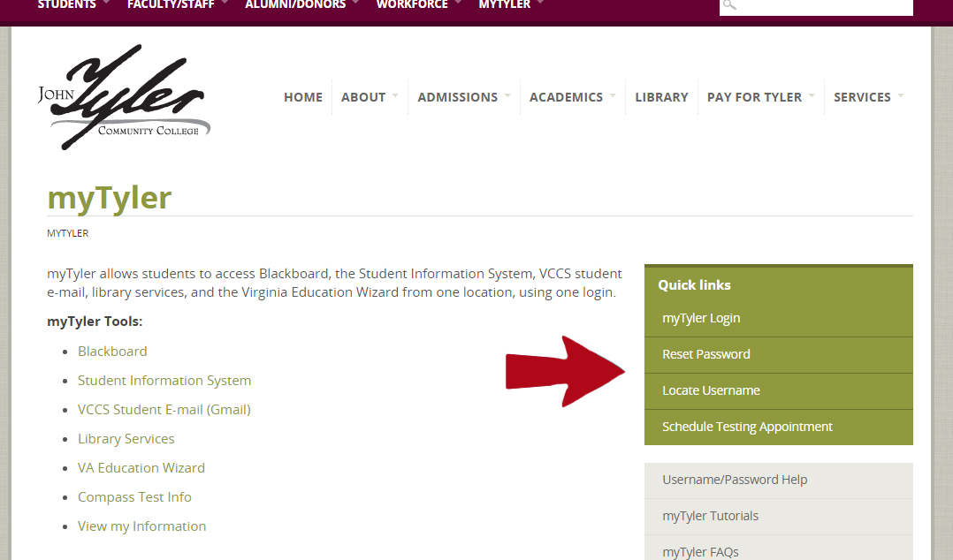This screenshot has height=560, width=953.
Task: Click the Quick links heading
Action: (694, 285)
